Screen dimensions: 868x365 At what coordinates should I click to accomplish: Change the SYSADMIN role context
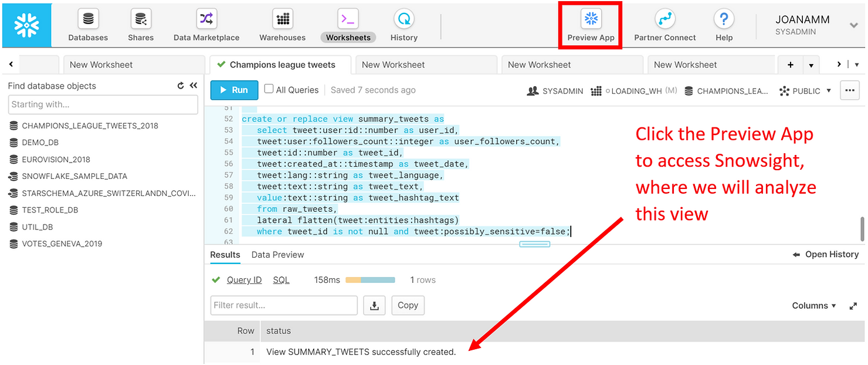tap(555, 91)
